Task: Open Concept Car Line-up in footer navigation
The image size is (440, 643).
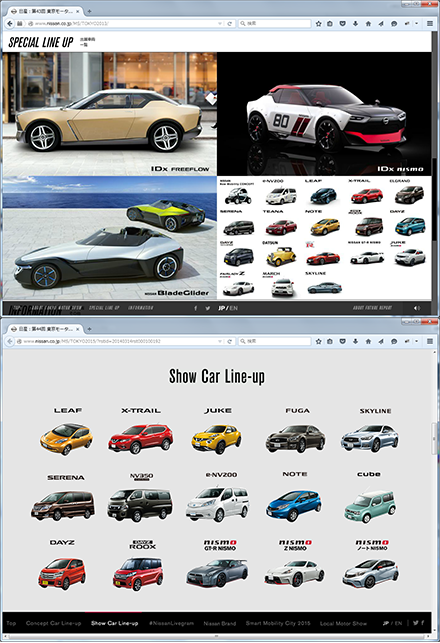Action: click(x=53, y=623)
